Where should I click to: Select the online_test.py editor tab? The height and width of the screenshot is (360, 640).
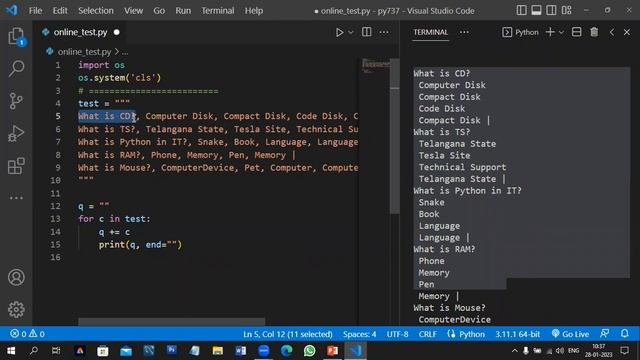coord(80,32)
